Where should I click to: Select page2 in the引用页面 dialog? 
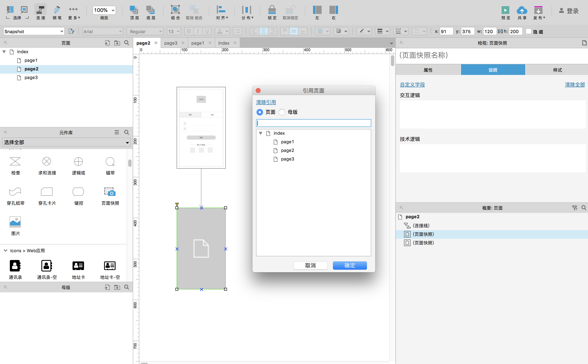point(287,150)
